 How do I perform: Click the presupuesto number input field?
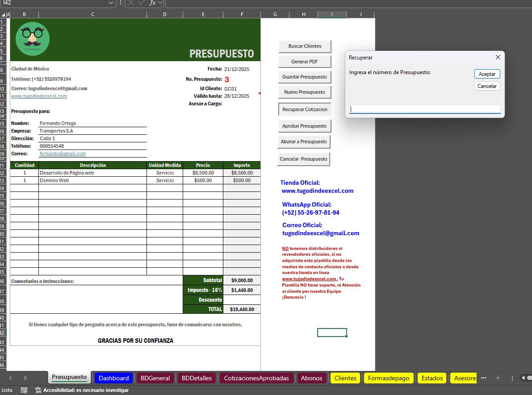click(x=423, y=109)
